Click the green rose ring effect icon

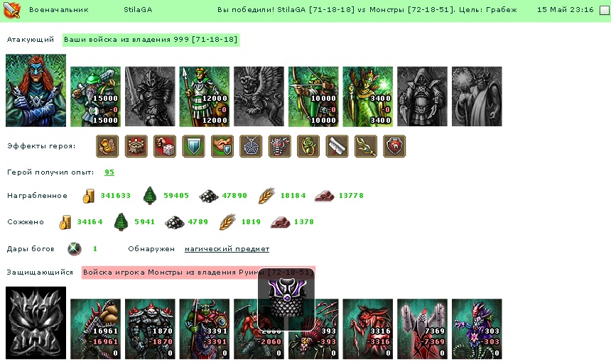click(308, 146)
